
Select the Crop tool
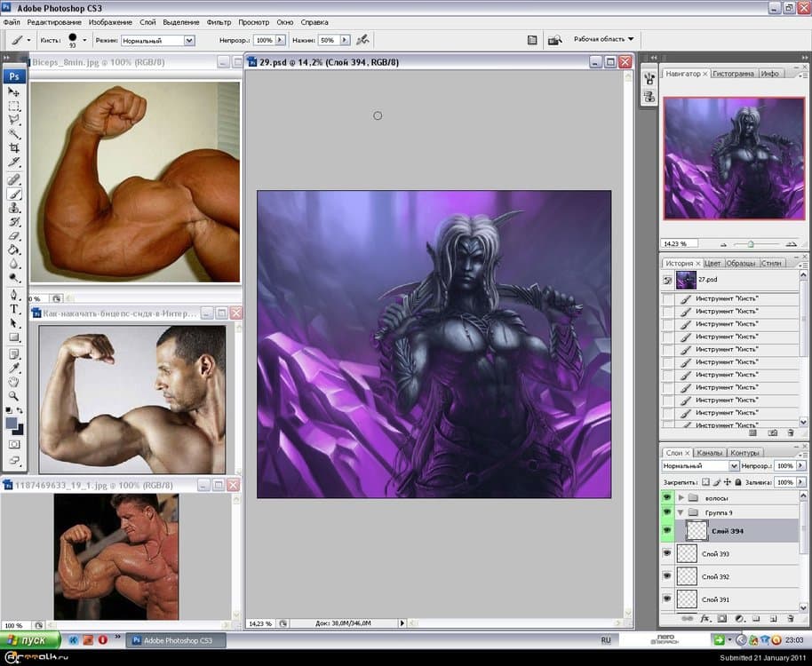[14, 147]
